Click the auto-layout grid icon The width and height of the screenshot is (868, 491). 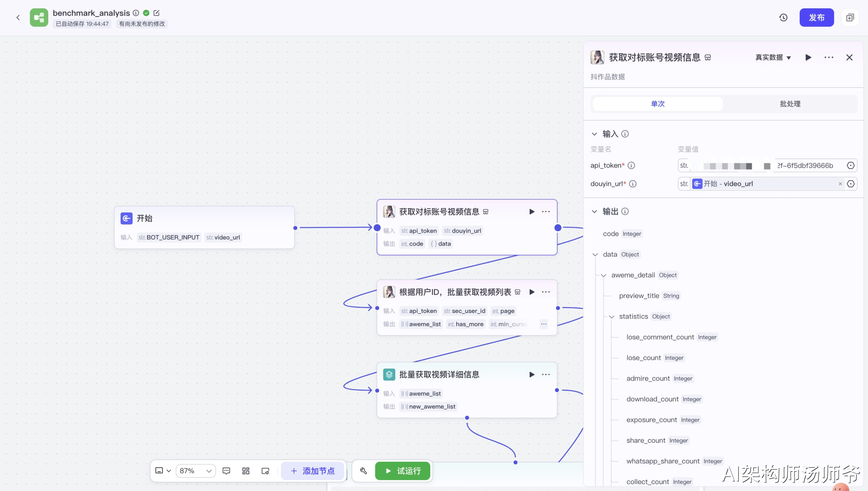246,471
